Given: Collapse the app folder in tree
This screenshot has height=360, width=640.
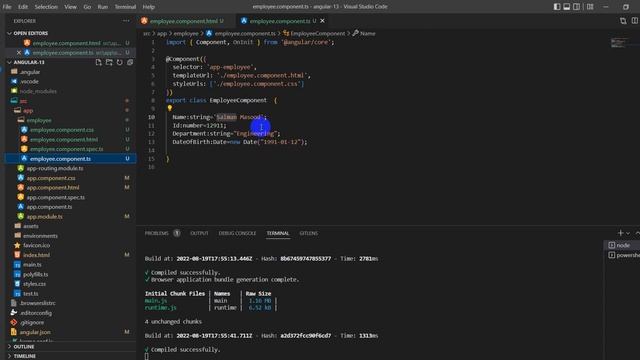Looking at the screenshot, I should 28,111.
